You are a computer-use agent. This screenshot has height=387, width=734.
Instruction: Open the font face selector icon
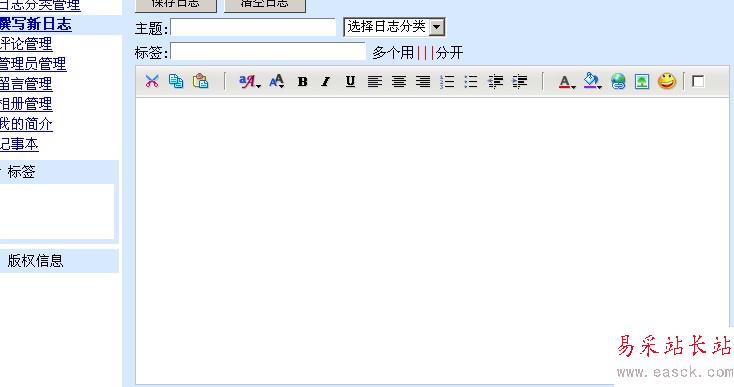pyautogui.click(x=250, y=81)
